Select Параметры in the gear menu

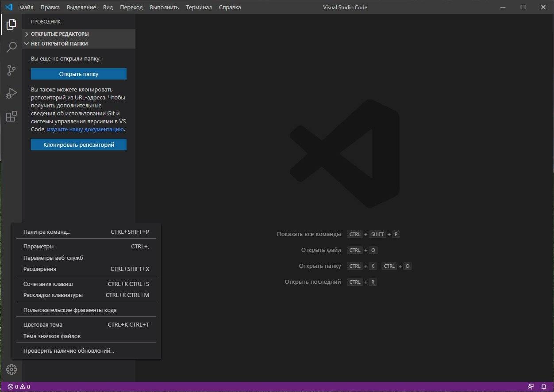(86, 247)
